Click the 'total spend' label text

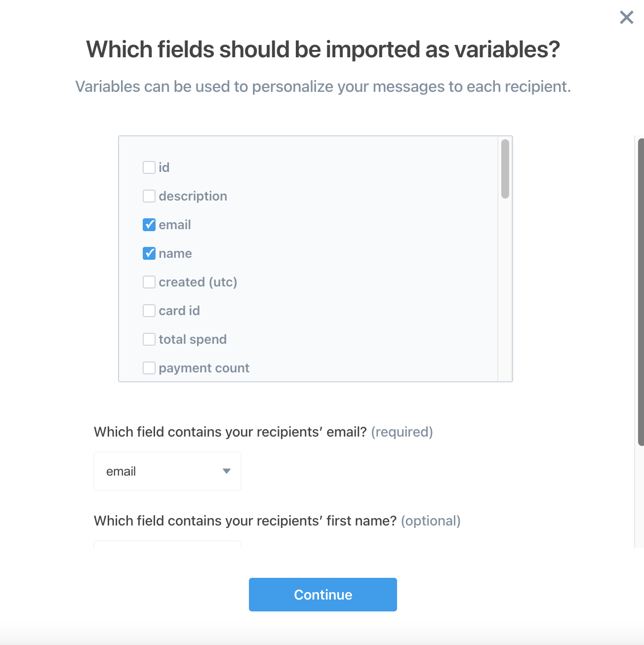[x=193, y=339]
